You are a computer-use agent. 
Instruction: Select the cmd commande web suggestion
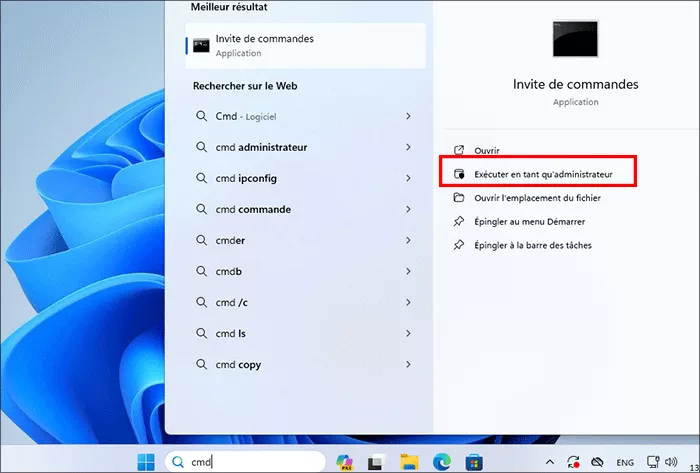(305, 209)
